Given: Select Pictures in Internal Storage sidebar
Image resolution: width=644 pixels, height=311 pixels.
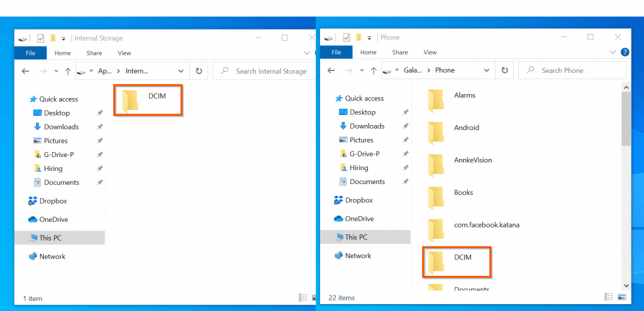Looking at the screenshot, I should click(50, 141).
